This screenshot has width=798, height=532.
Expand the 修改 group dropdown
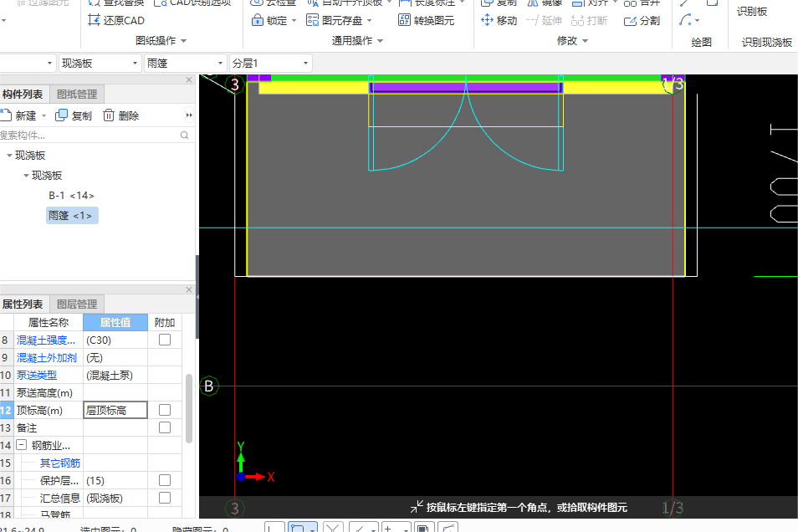point(585,41)
